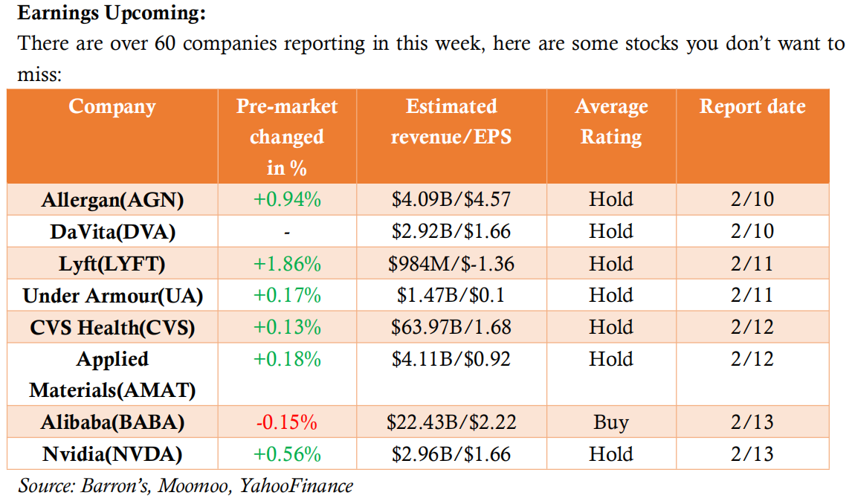Click the DaVita(DVA) company cell
Viewport: 852px width, 504px height.
(x=112, y=232)
